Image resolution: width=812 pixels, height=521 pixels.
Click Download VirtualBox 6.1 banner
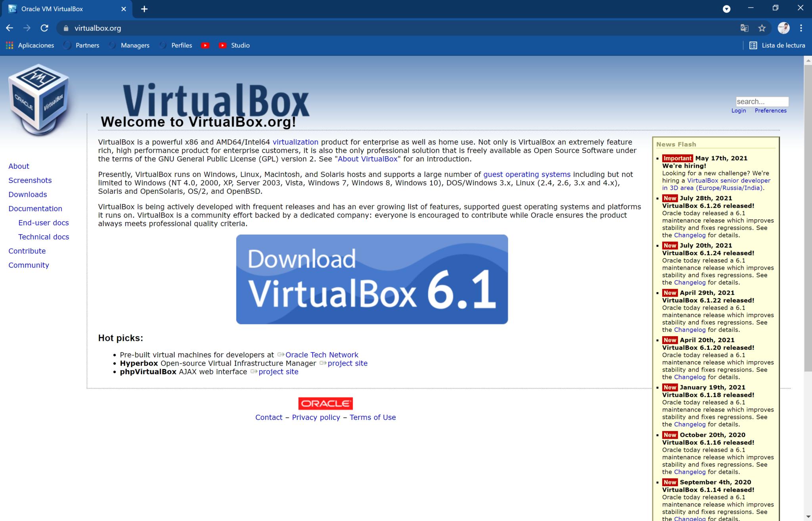372,279
